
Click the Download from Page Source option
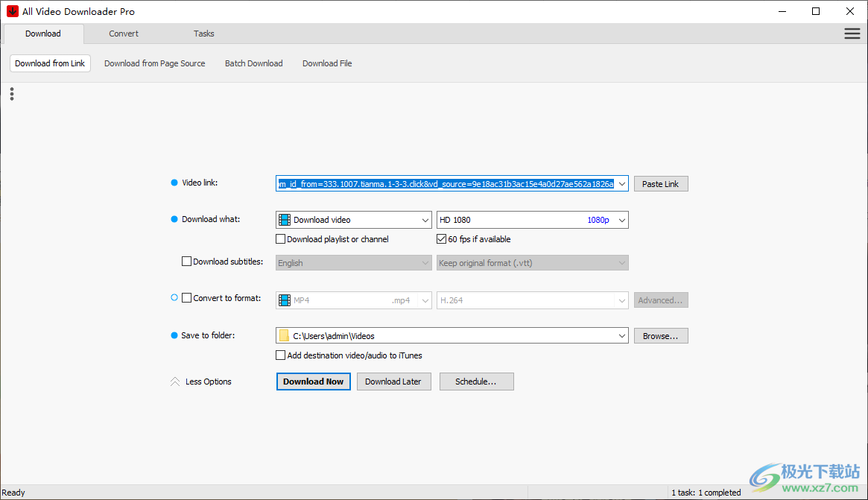click(154, 63)
